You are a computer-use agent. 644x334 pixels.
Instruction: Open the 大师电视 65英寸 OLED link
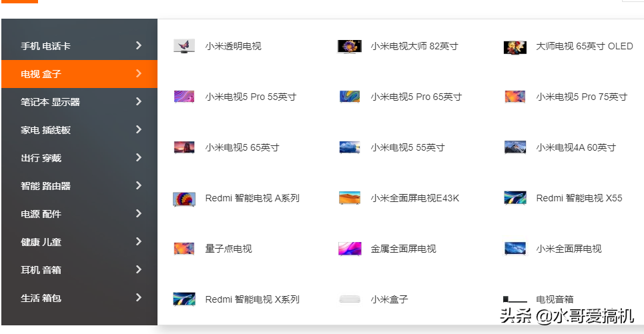(585, 47)
